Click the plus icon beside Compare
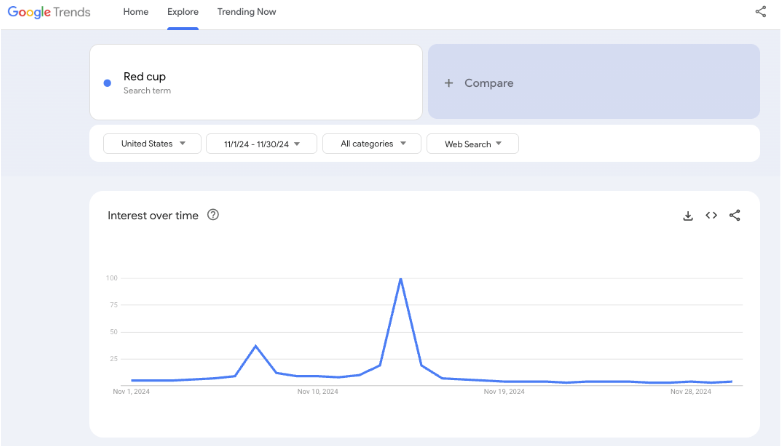Image resolution: width=781 pixels, height=446 pixels. (449, 83)
